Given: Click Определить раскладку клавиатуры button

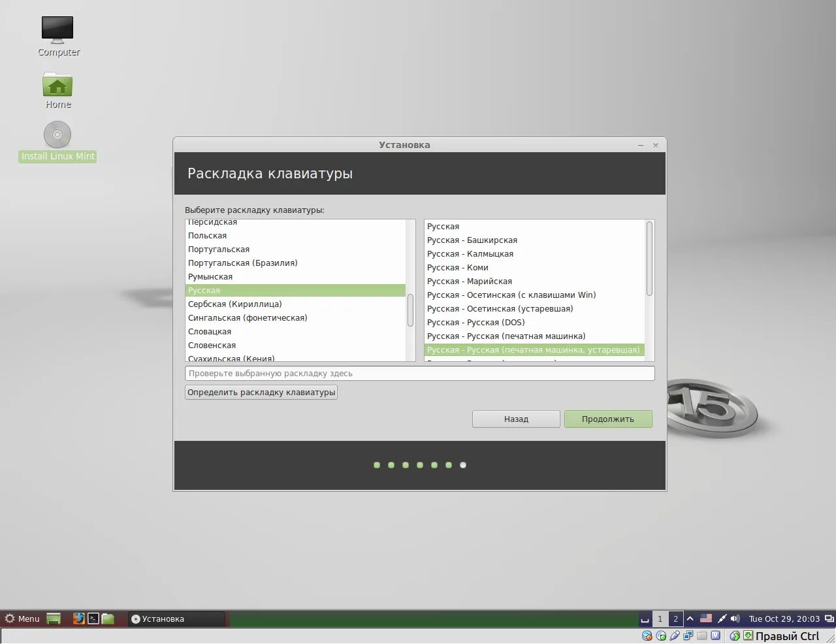Looking at the screenshot, I should [x=261, y=393].
